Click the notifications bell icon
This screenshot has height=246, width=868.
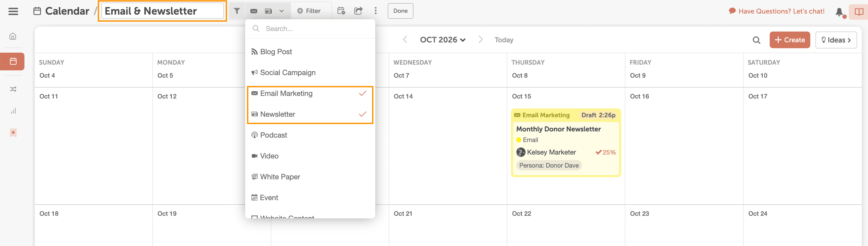click(839, 12)
